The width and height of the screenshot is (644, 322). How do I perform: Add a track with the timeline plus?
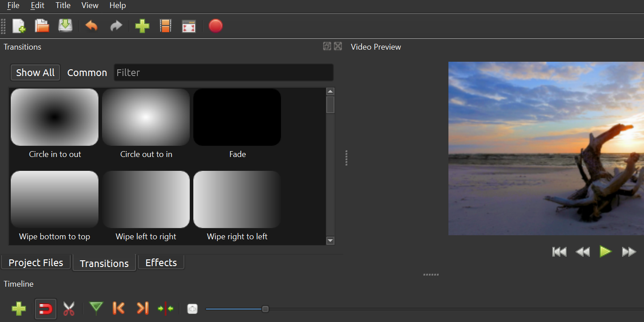tap(19, 309)
